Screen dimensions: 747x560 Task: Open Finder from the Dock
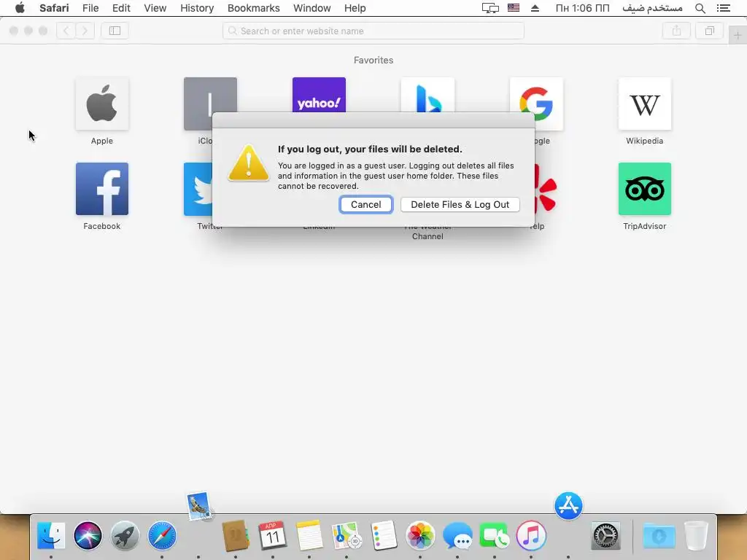coord(51,535)
